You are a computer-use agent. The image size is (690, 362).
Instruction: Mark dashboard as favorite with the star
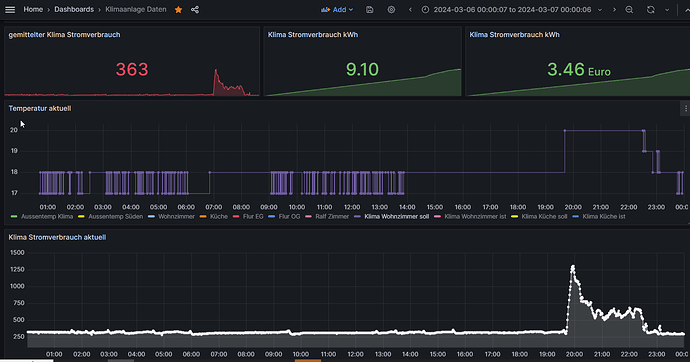pyautogui.click(x=178, y=10)
